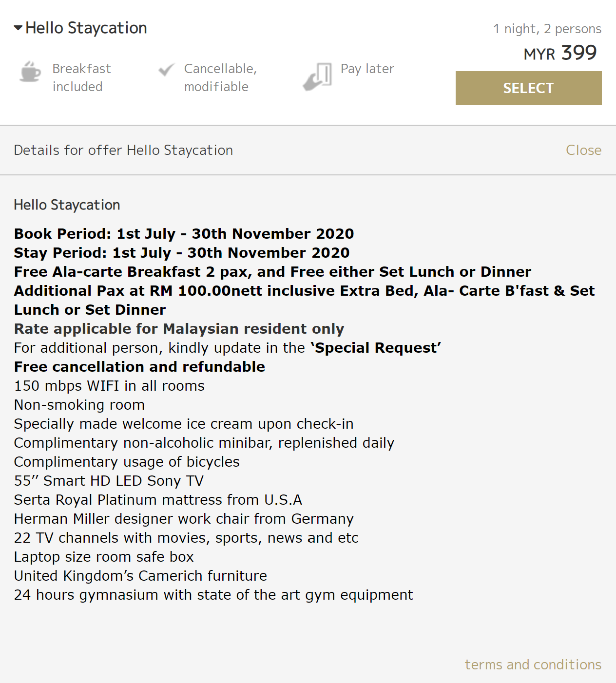This screenshot has height=683, width=616.
Task: Click the breakfast coffee cup icon
Action: [x=30, y=72]
